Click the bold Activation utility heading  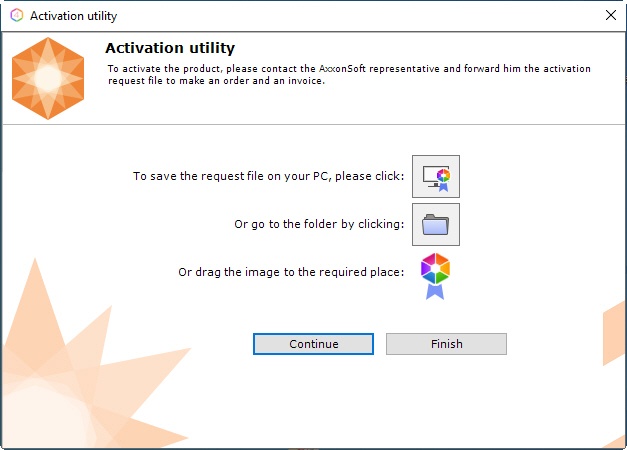(170, 48)
